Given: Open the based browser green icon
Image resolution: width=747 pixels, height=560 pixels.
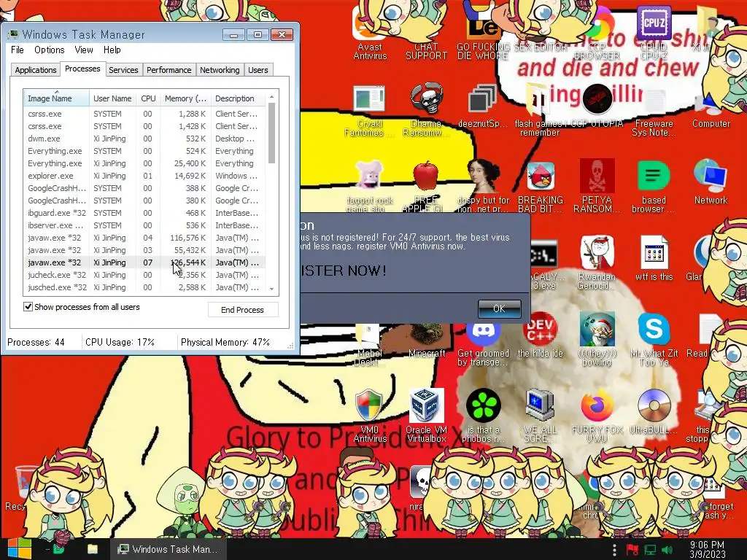Looking at the screenshot, I should click(x=654, y=186).
